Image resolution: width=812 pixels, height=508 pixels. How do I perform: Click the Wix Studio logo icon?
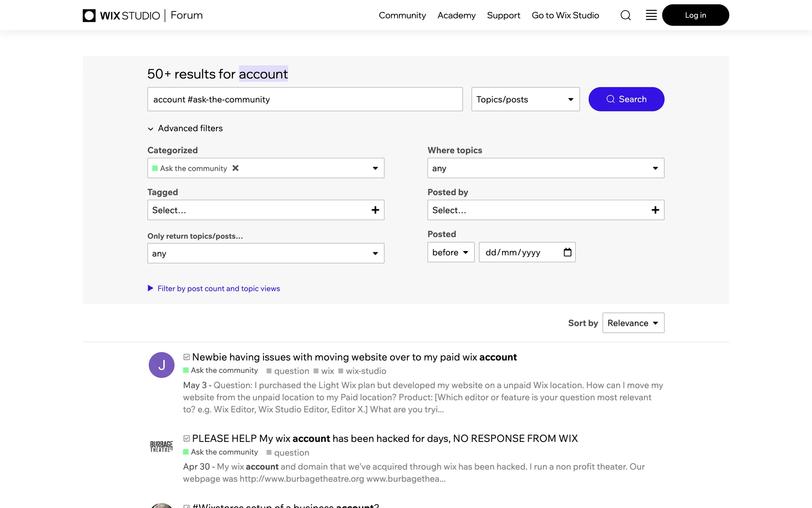pos(89,16)
